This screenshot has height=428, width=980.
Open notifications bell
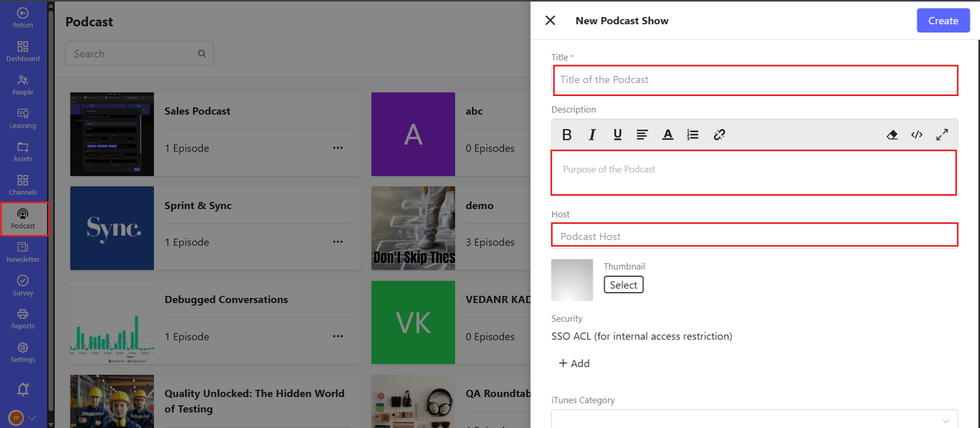(23, 389)
